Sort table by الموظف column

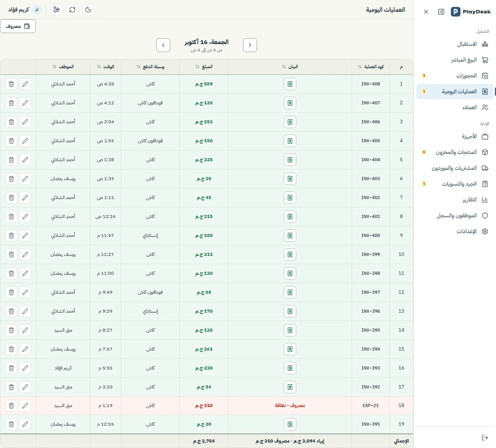pyautogui.click(x=63, y=67)
